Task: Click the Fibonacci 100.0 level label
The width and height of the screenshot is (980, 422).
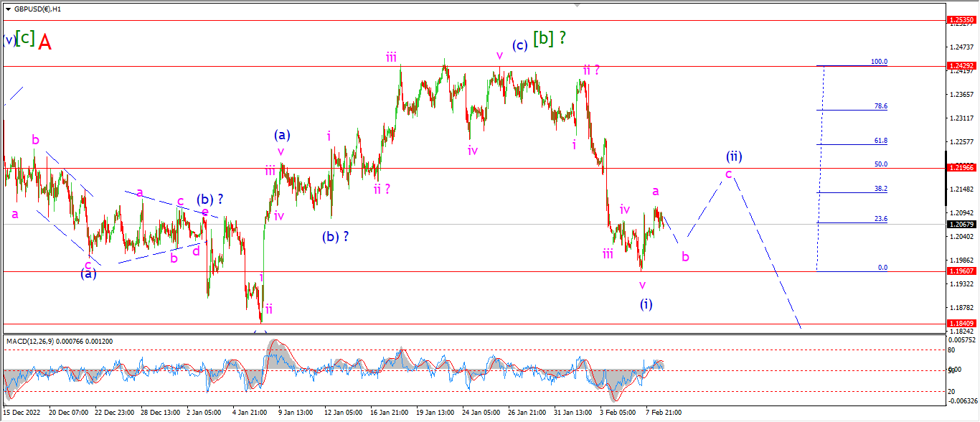Action: 879,62
